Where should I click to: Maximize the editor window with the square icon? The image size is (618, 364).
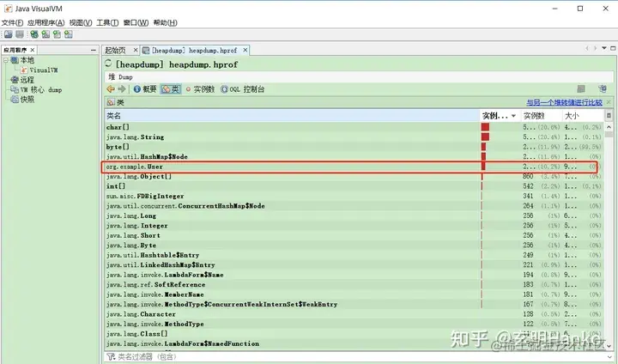613,48
